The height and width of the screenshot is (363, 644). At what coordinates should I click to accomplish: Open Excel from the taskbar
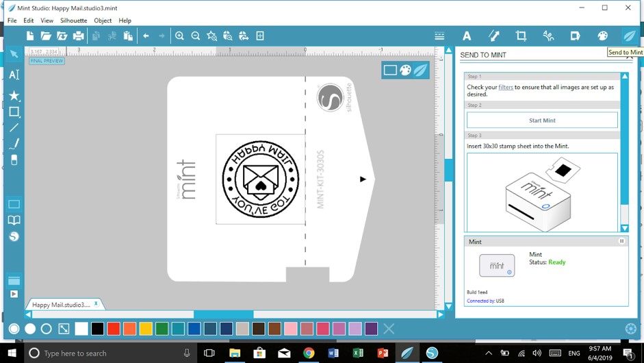coord(358,353)
